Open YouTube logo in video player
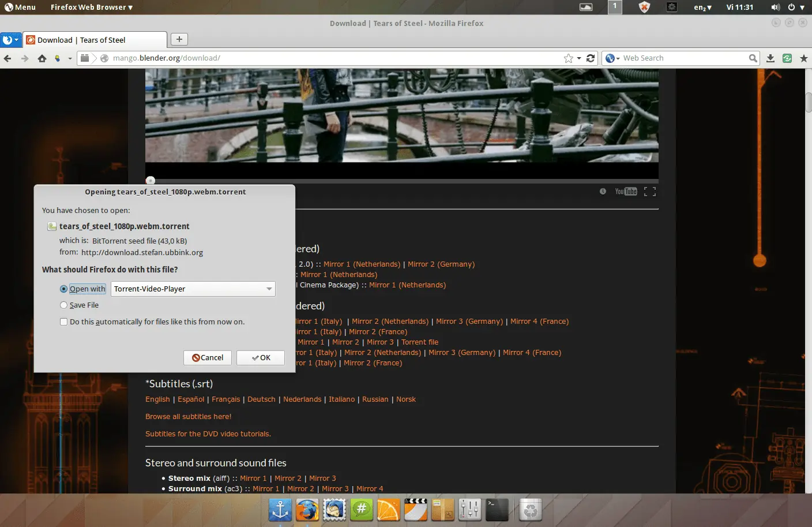The height and width of the screenshot is (527, 812). coord(626,192)
